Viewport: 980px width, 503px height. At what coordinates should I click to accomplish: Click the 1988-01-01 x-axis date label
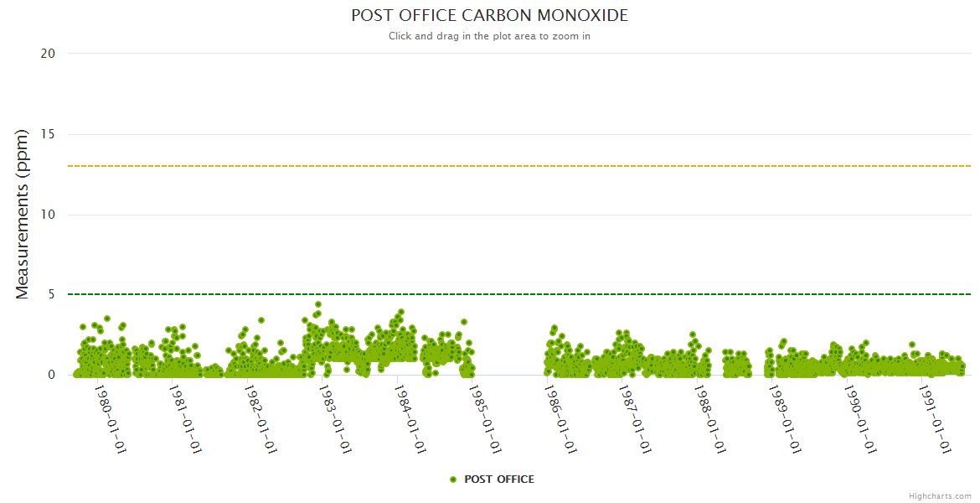click(x=710, y=419)
